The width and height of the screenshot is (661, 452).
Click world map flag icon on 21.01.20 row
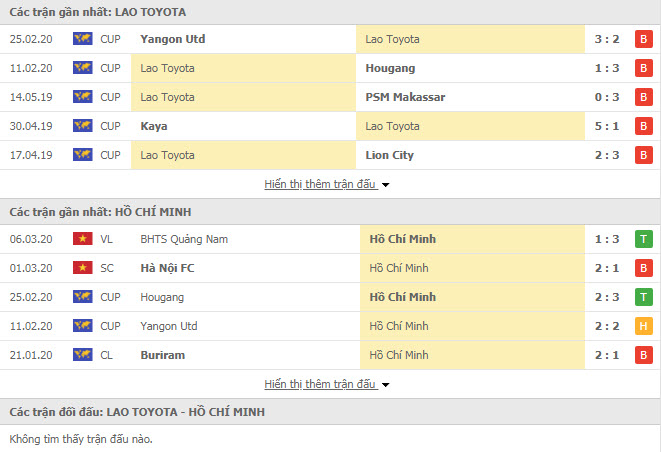[83, 355]
